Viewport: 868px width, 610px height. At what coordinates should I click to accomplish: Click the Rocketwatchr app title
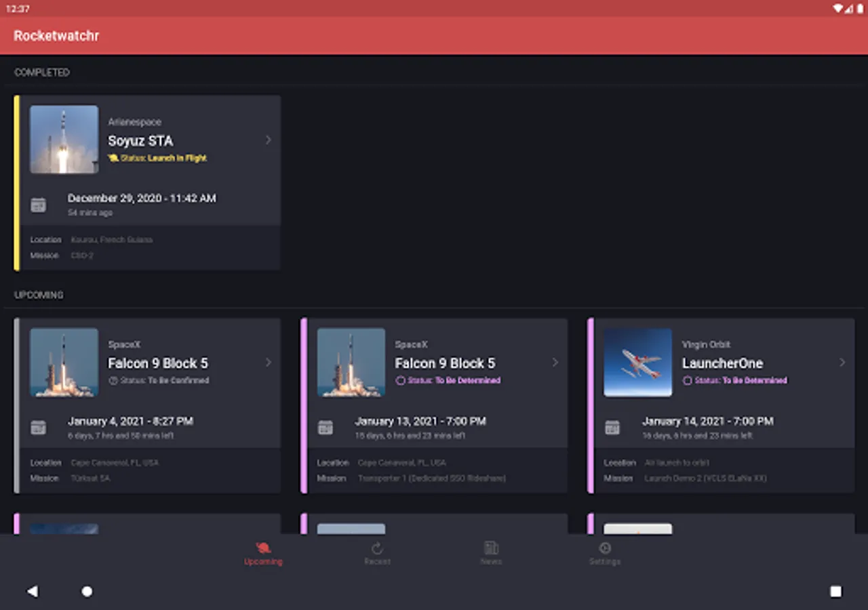click(x=56, y=36)
